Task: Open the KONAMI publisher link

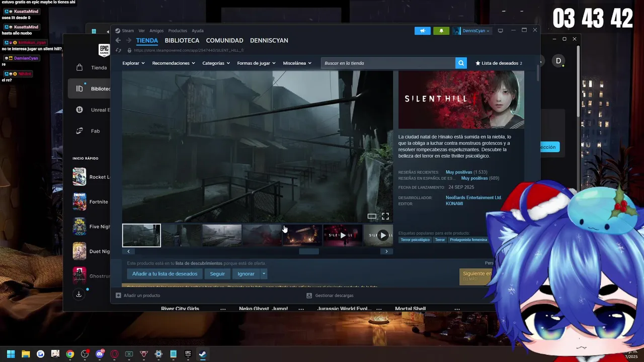Action: pos(454,204)
